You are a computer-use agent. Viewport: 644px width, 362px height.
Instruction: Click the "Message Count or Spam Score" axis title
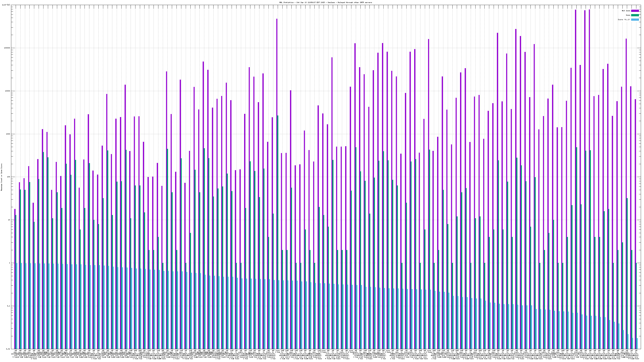1,177
